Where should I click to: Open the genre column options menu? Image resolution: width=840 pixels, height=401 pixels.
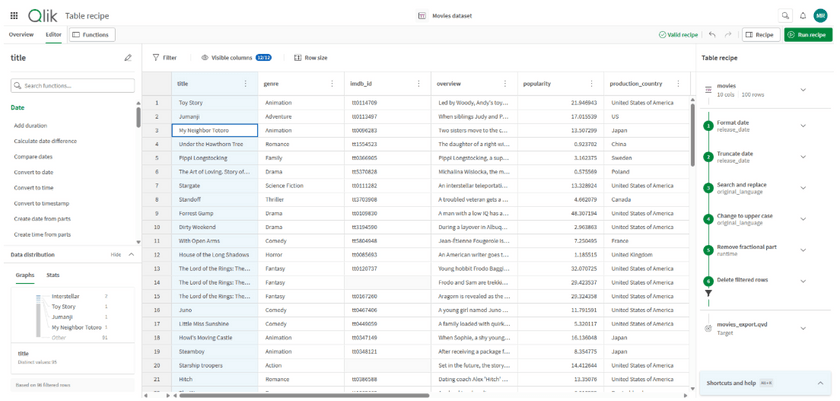(332, 84)
